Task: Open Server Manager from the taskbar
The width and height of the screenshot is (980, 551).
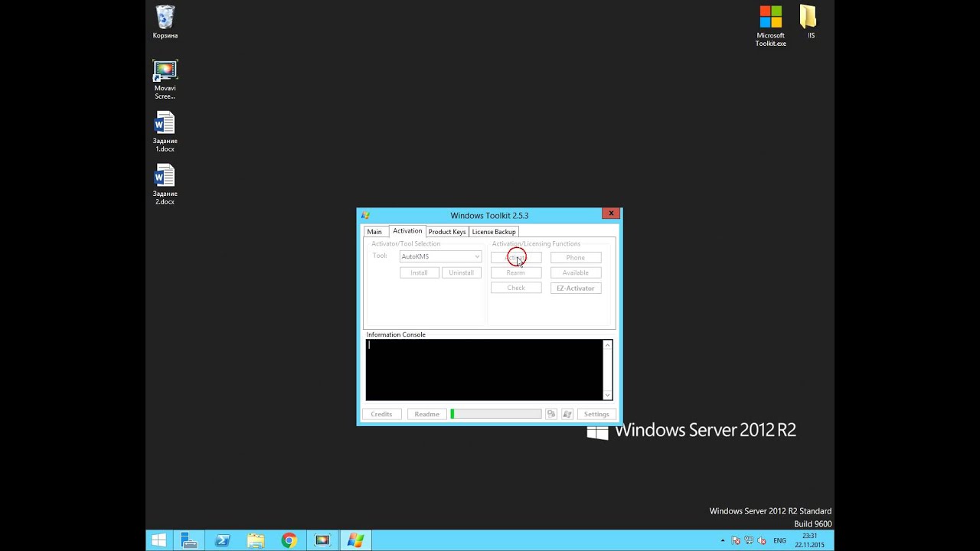Action: pyautogui.click(x=190, y=540)
